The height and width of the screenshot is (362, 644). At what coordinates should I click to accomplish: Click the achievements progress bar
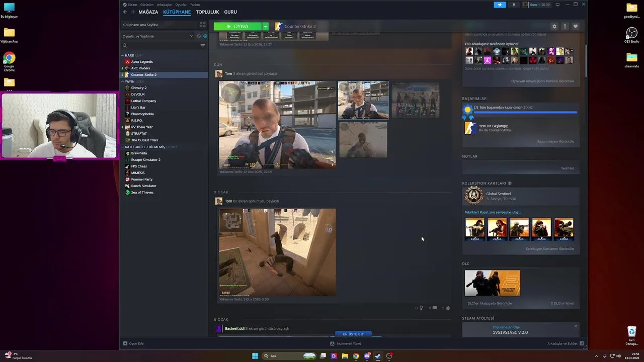pyautogui.click(x=525, y=112)
